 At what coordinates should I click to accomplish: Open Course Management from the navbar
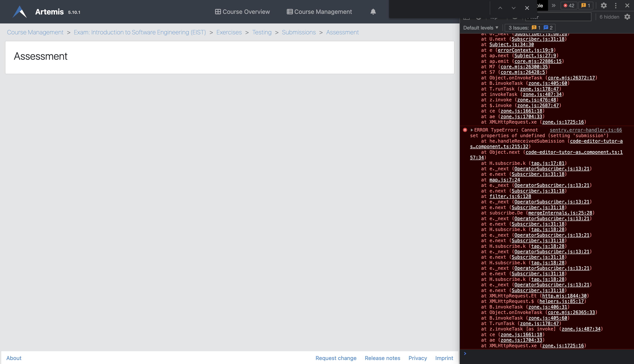(x=319, y=12)
